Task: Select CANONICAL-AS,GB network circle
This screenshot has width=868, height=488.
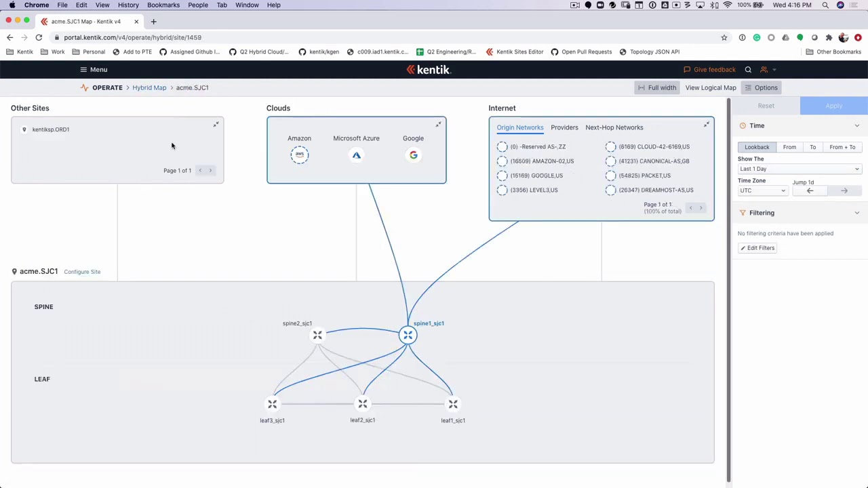Action: pos(610,161)
